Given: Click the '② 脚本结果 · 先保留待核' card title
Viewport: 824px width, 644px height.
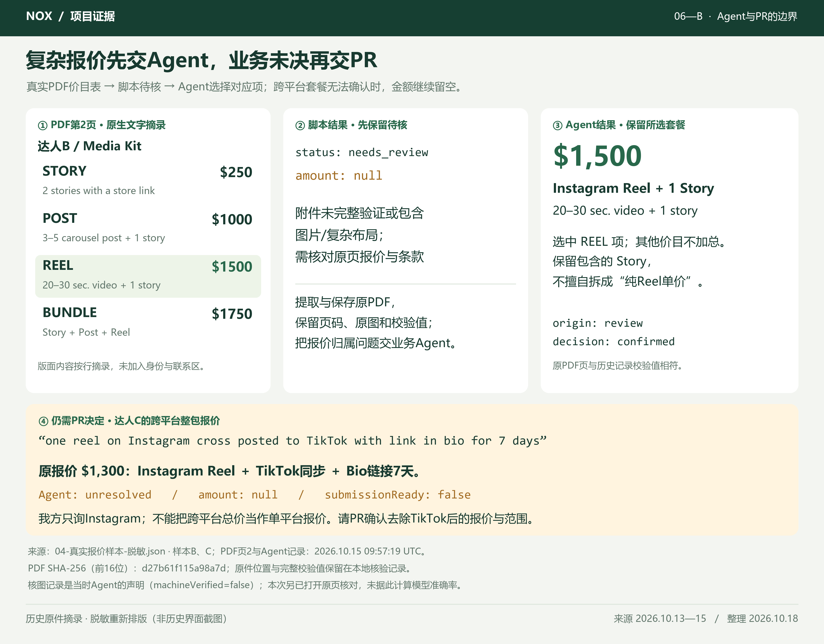Looking at the screenshot, I should (x=351, y=125).
